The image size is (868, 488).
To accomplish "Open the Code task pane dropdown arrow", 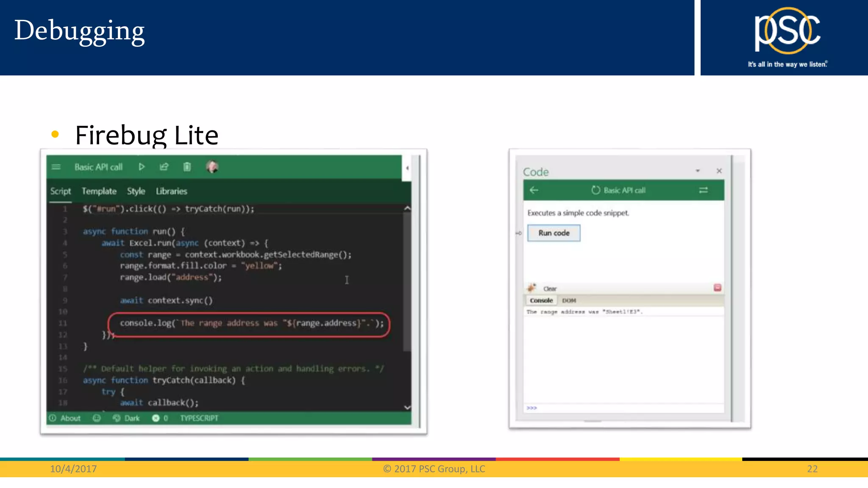I will pos(698,171).
